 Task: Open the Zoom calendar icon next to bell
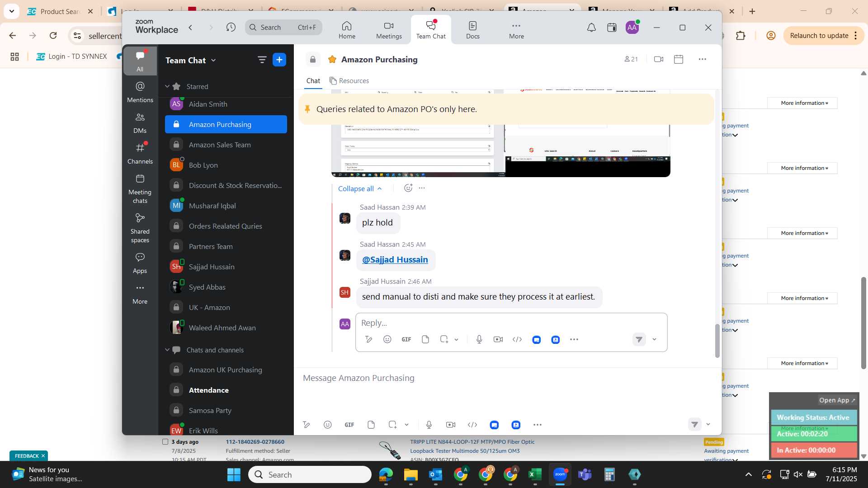point(612,28)
